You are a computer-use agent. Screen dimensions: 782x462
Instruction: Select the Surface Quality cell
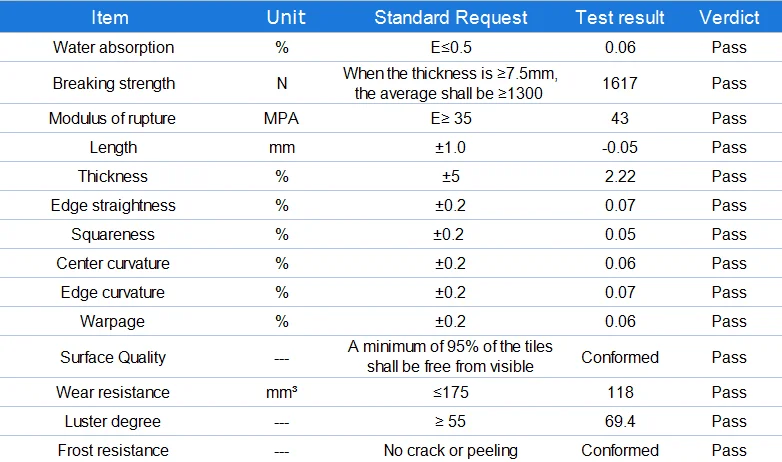coord(113,357)
